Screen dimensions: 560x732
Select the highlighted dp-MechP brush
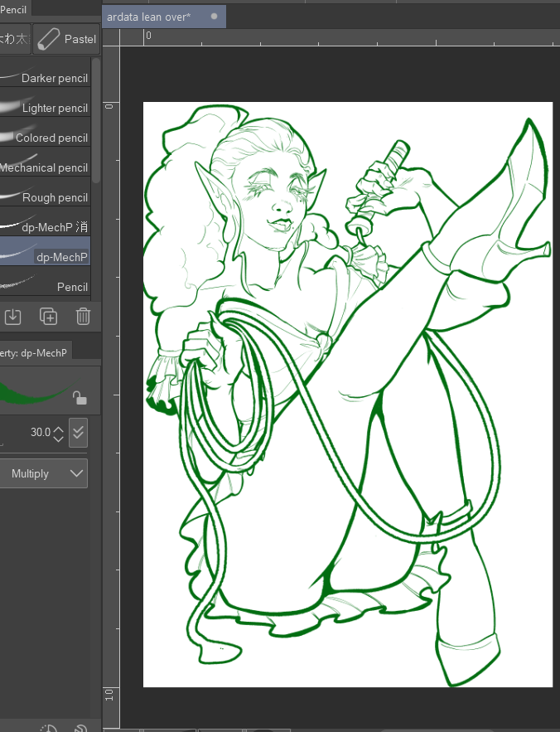coord(45,251)
